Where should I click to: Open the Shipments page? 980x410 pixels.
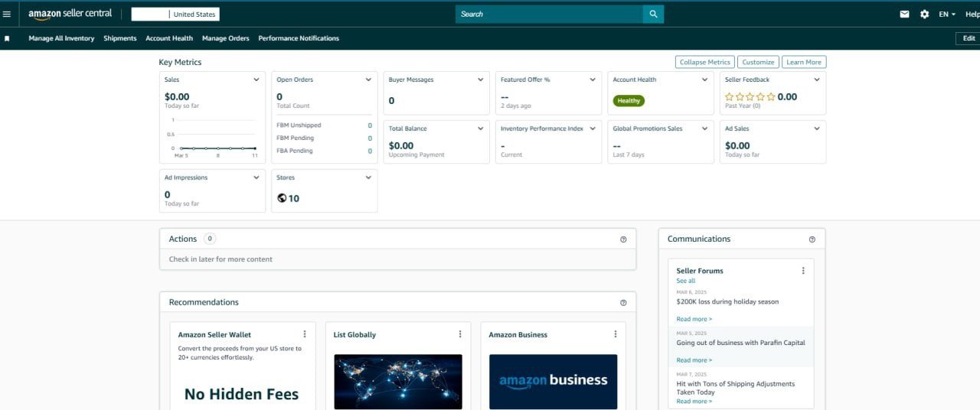pos(120,38)
